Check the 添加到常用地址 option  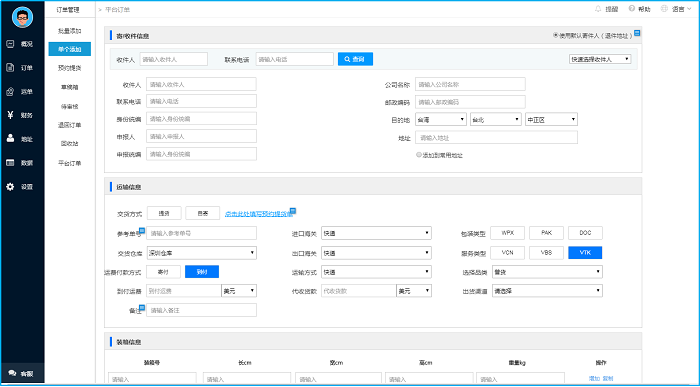click(x=419, y=155)
